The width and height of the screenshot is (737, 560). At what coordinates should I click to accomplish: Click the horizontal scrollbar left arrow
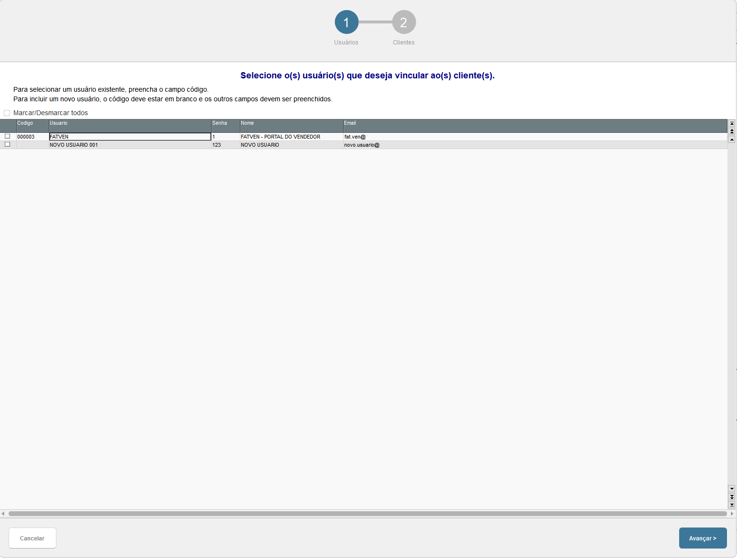pyautogui.click(x=3, y=514)
